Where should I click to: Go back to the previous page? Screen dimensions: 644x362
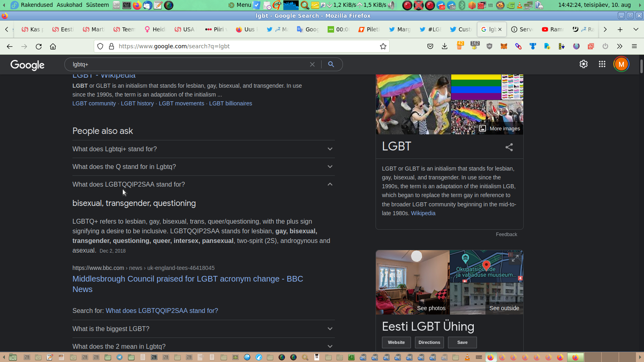tap(10, 46)
